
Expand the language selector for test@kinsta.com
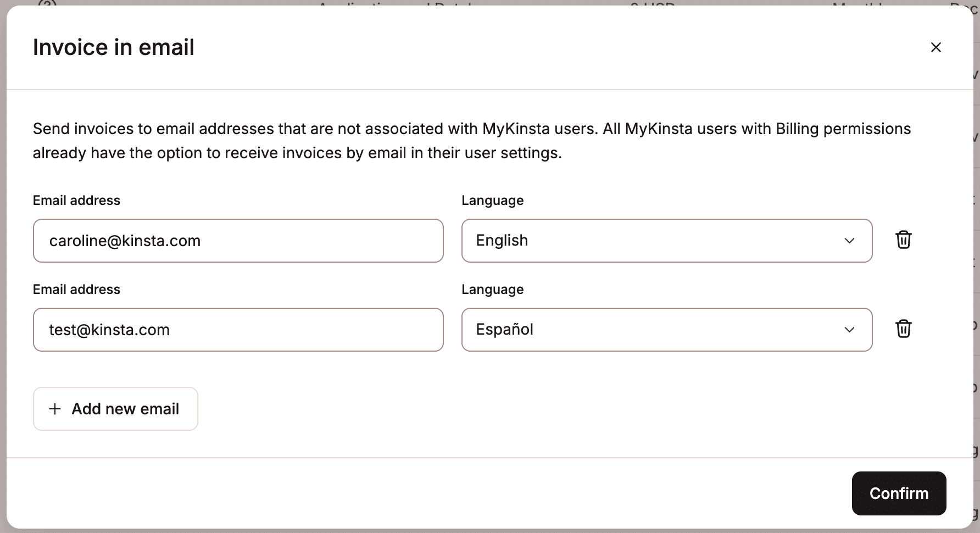point(666,330)
